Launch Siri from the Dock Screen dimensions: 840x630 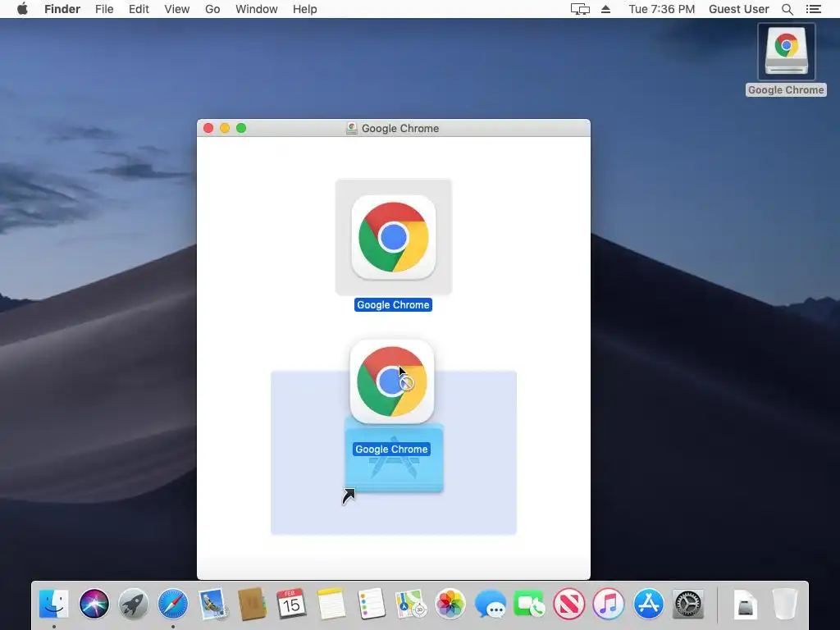pyautogui.click(x=94, y=604)
